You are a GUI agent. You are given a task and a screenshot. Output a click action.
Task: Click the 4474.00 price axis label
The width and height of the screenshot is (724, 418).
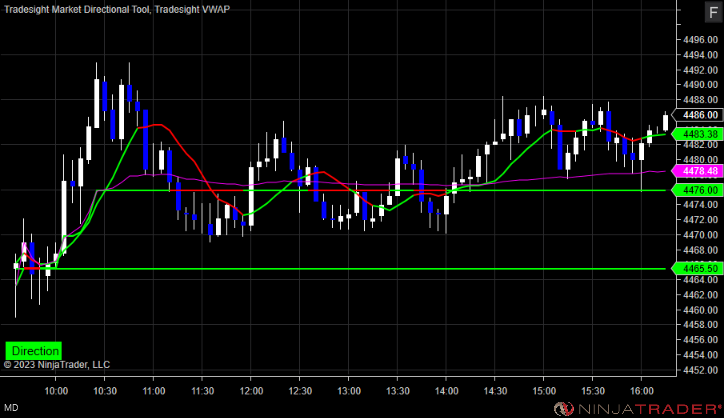[x=700, y=205]
